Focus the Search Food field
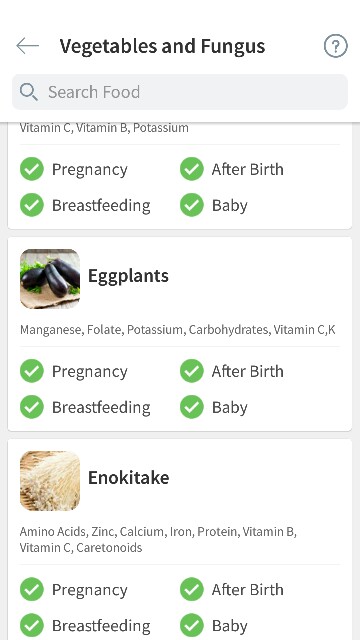This screenshot has height=640, width=360. tap(180, 92)
